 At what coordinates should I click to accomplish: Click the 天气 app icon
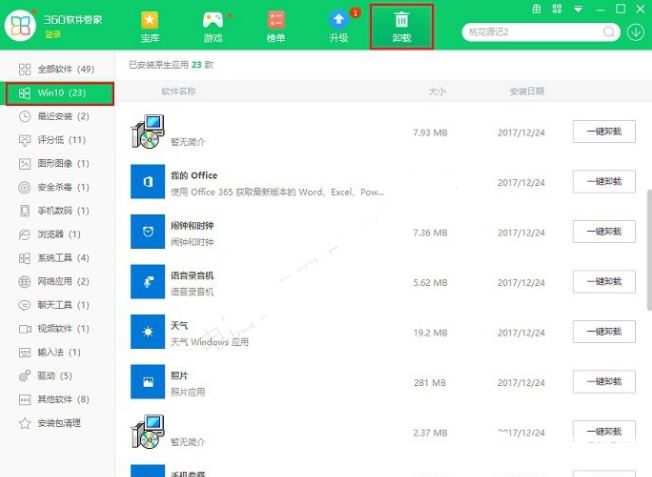pos(148,331)
